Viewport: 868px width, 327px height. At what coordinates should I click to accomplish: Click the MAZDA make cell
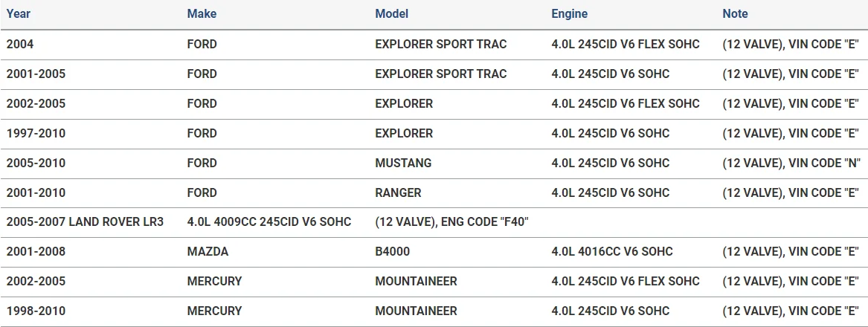[208, 251]
